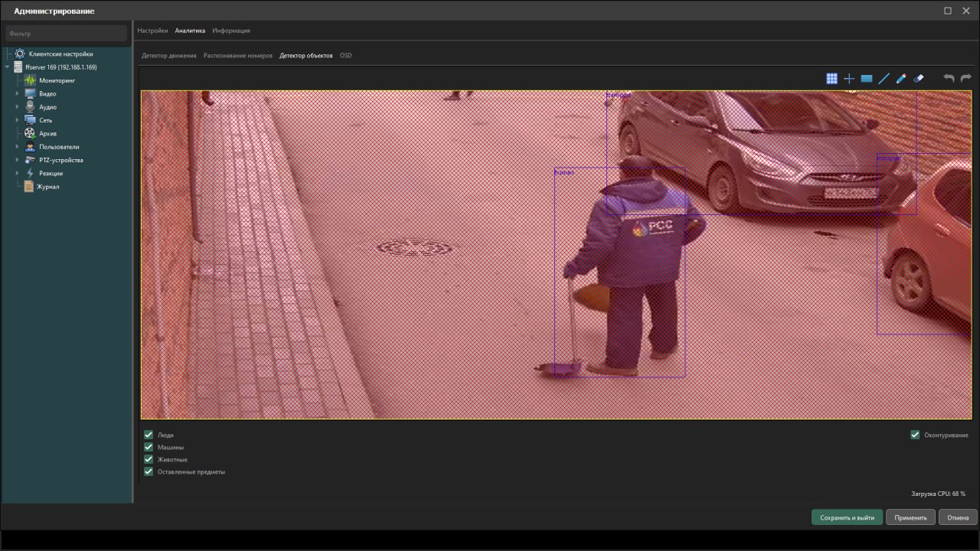Activate the eraser tool
Viewport: 980px width, 551px height.
point(919,79)
